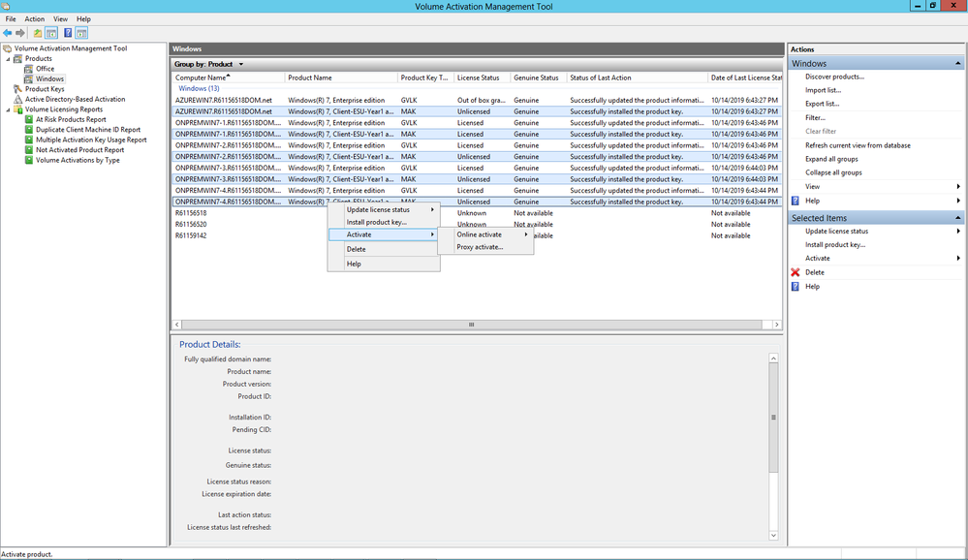Sort by the Computer Name column header
This screenshot has width=968, height=560.
click(229, 78)
